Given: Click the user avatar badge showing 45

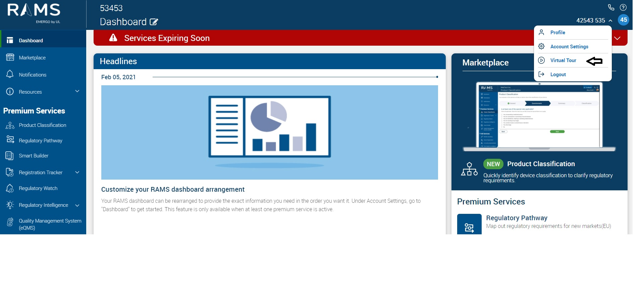Looking at the screenshot, I should pyautogui.click(x=624, y=20).
